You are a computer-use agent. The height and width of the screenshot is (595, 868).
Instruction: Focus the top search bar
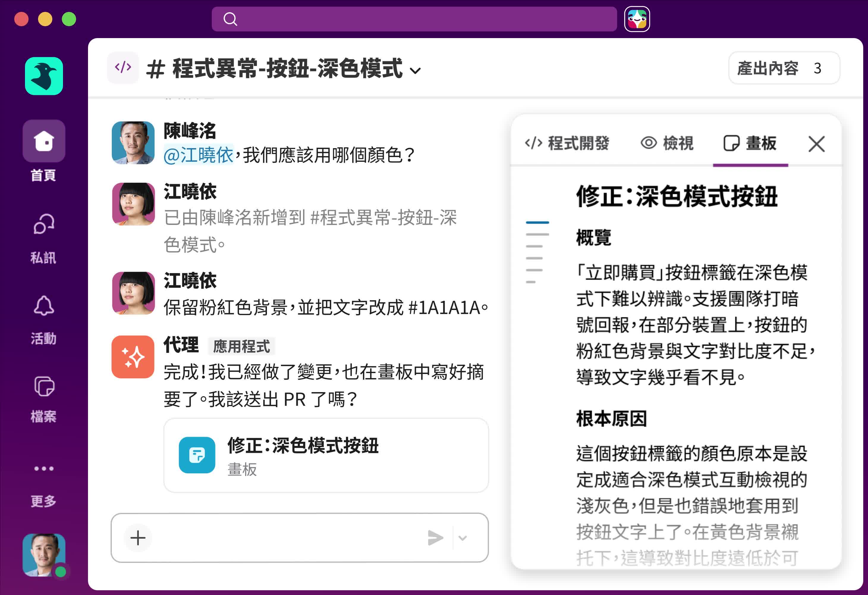tap(414, 19)
